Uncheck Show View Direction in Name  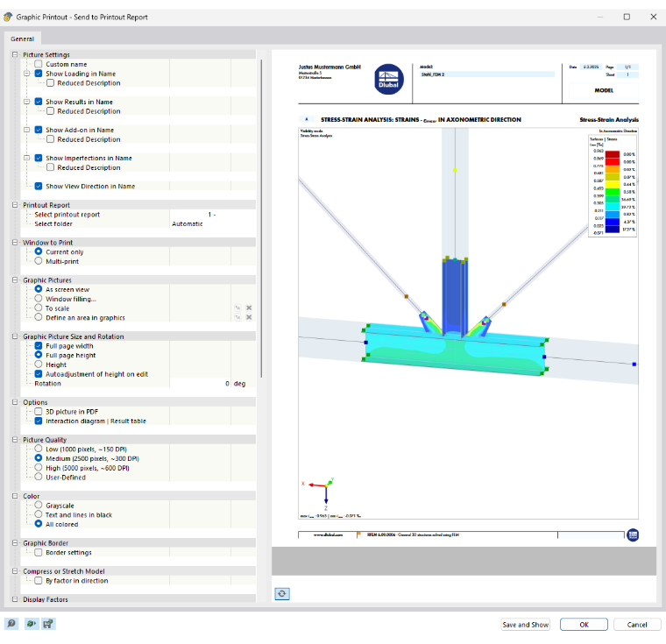click(39, 186)
